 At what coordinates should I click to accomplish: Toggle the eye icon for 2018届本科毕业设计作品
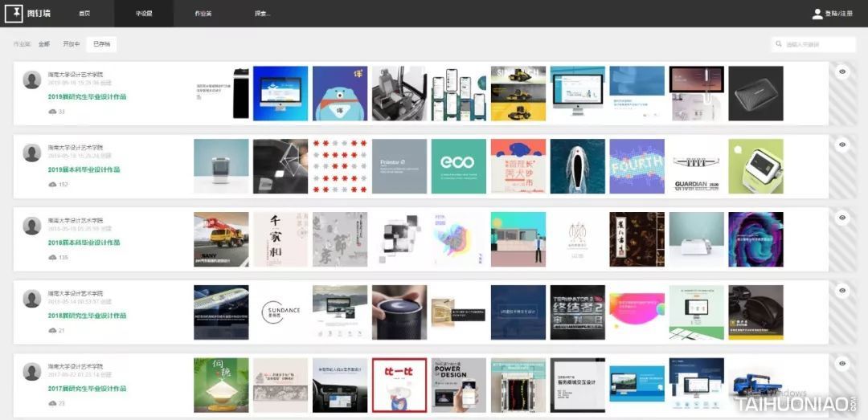(842, 218)
